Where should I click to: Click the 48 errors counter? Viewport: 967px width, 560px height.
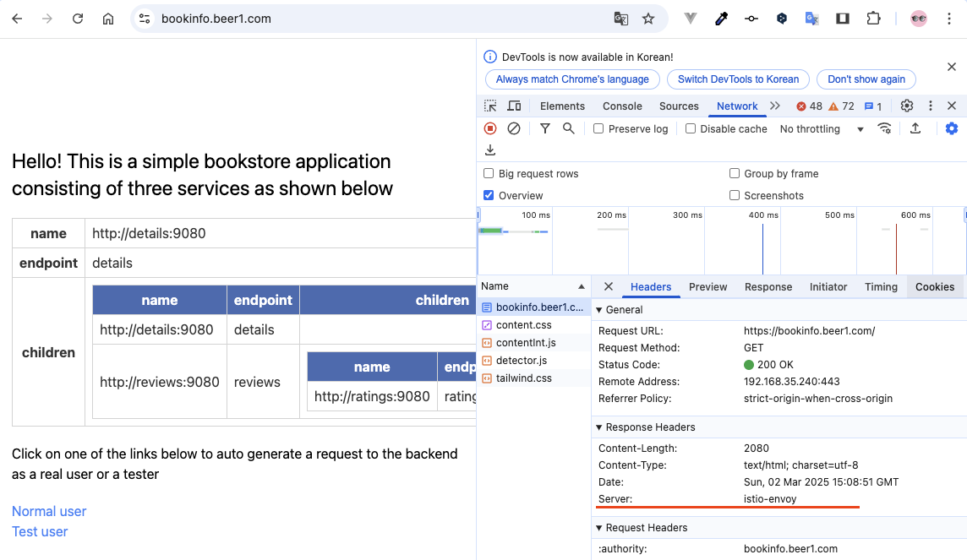[x=809, y=106]
